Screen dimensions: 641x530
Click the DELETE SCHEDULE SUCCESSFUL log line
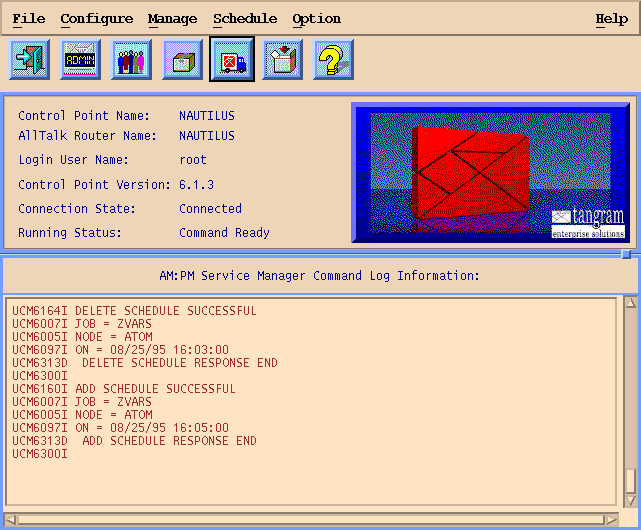(x=134, y=311)
